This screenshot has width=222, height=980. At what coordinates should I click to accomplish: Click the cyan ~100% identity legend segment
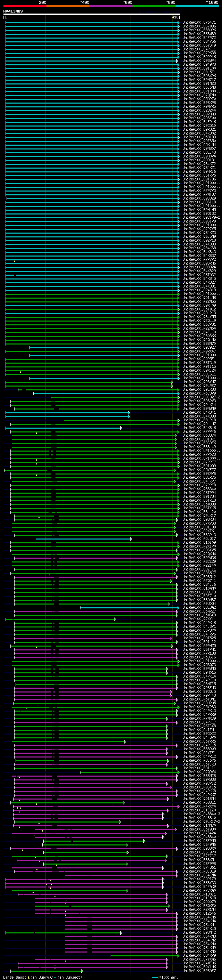tap(197, 6)
